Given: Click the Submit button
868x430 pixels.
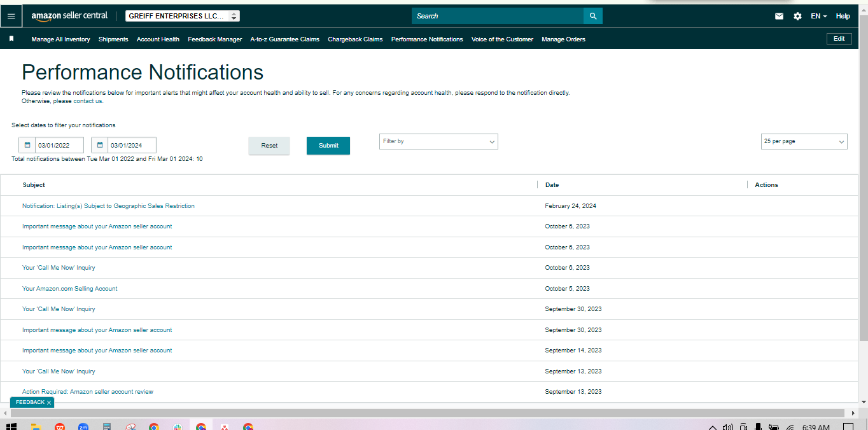Looking at the screenshot, I should [328, 146].
